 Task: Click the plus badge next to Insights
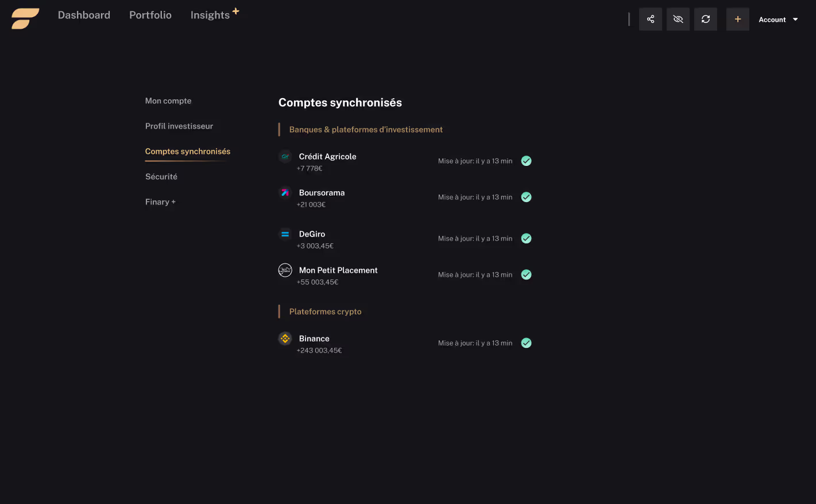[x=235, y=11]
